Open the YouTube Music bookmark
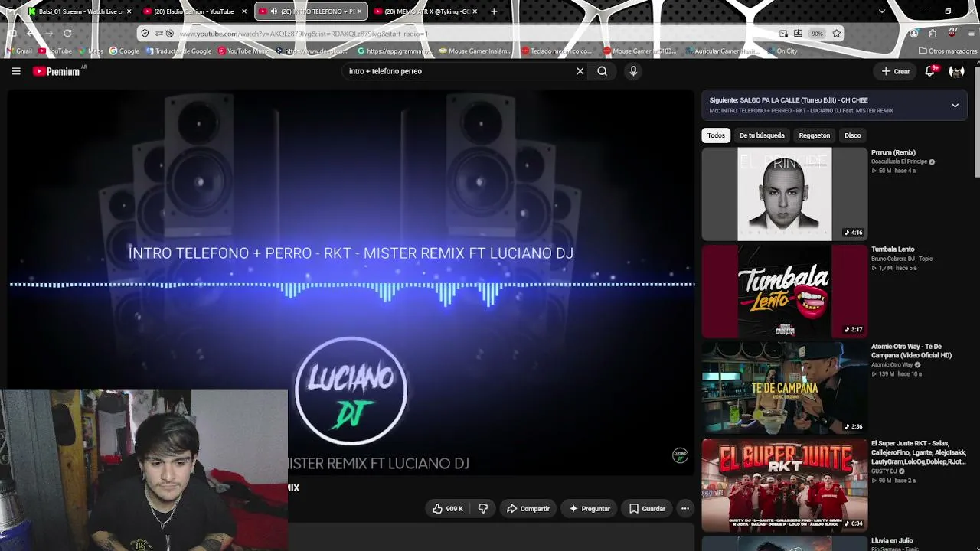The height and width of the screenshot is (551, 980). coord(244,51)
